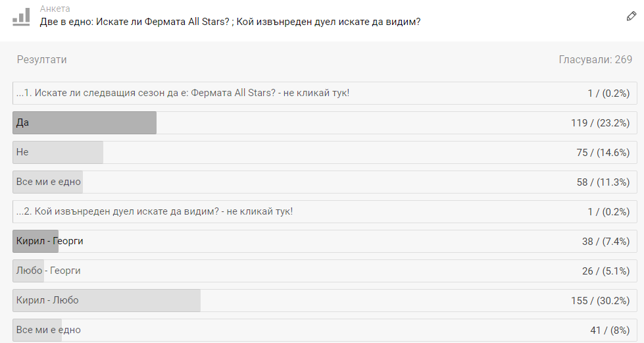
Task: Click the bar chart poll icon
Action: tap(21, 17)
